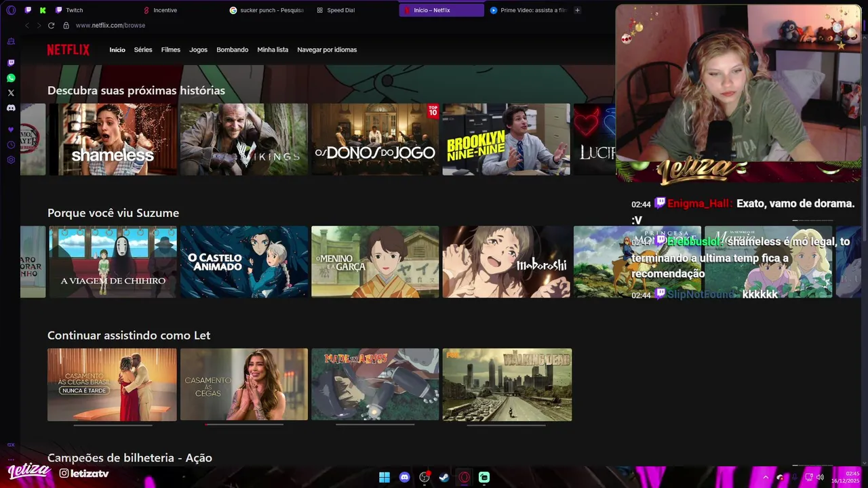Screen dimensions: 868x488
Task: Open network icon in system tray
Action: (x=809, y=477)
